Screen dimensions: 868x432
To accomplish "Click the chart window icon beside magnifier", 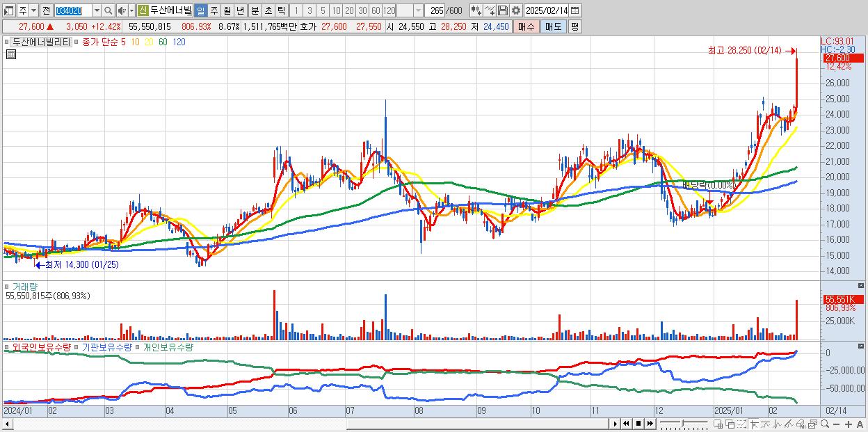I will pyautogui.click(x=813, y=424).
